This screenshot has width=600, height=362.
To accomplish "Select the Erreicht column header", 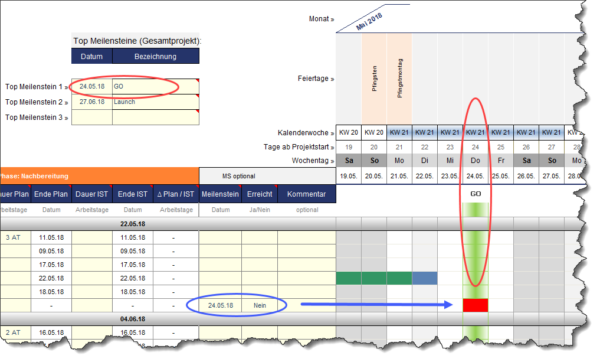I will (x=259, y=194).
